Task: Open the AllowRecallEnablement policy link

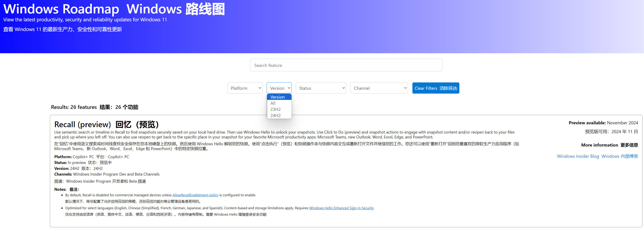Action: pos(195,195)
